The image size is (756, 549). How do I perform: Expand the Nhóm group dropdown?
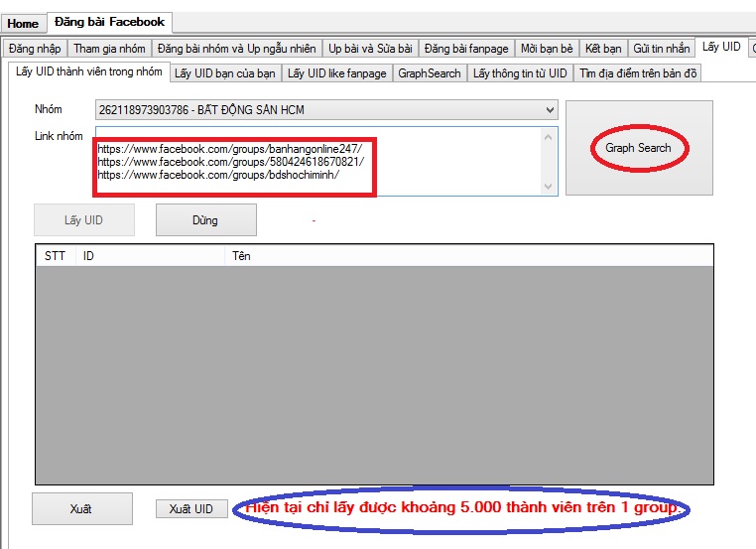tap(550, 110)
